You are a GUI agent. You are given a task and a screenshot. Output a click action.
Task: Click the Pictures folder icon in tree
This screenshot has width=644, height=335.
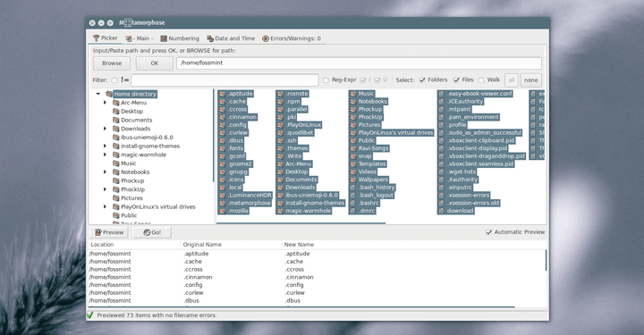click(x=115, y=198)
